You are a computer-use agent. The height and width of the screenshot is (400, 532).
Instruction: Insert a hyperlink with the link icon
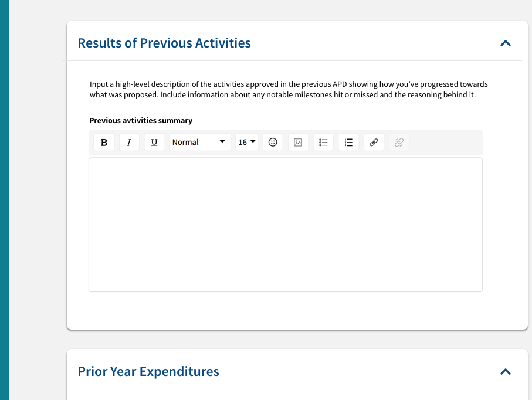[x=374, y=142]
